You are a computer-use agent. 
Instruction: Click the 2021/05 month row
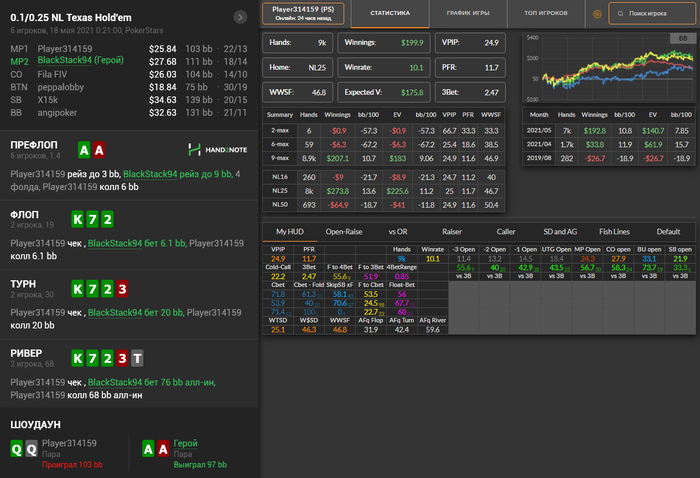[609, 131]
